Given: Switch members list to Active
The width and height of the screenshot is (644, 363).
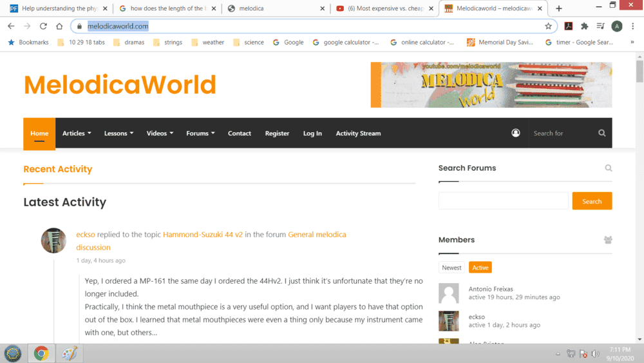Looking at the screenshot, I should coord(480,268).
